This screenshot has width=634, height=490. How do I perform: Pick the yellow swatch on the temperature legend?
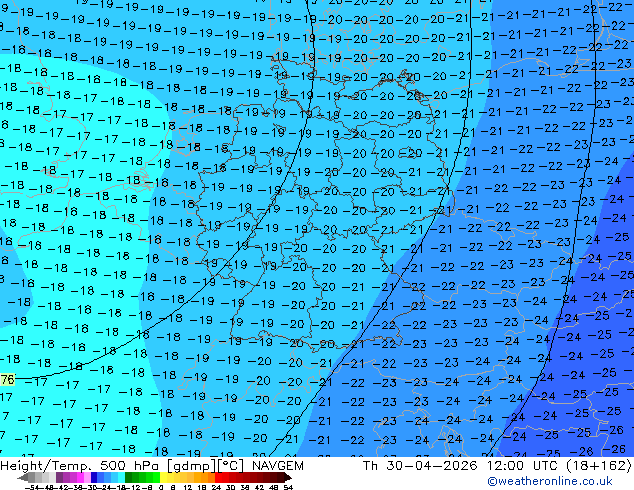163,477
